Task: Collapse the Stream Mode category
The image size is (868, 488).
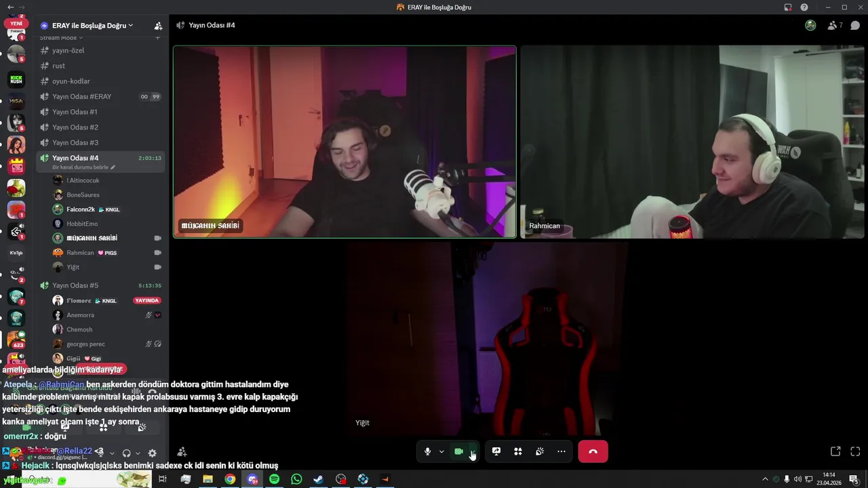Action: click(x=61, y=38)
